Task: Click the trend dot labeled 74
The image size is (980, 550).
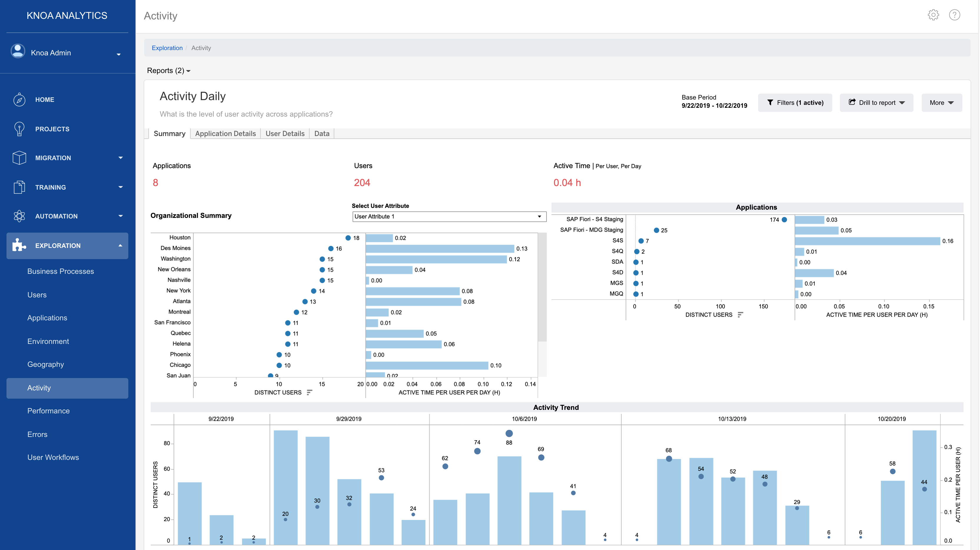Action: click(x=477, y=451)
